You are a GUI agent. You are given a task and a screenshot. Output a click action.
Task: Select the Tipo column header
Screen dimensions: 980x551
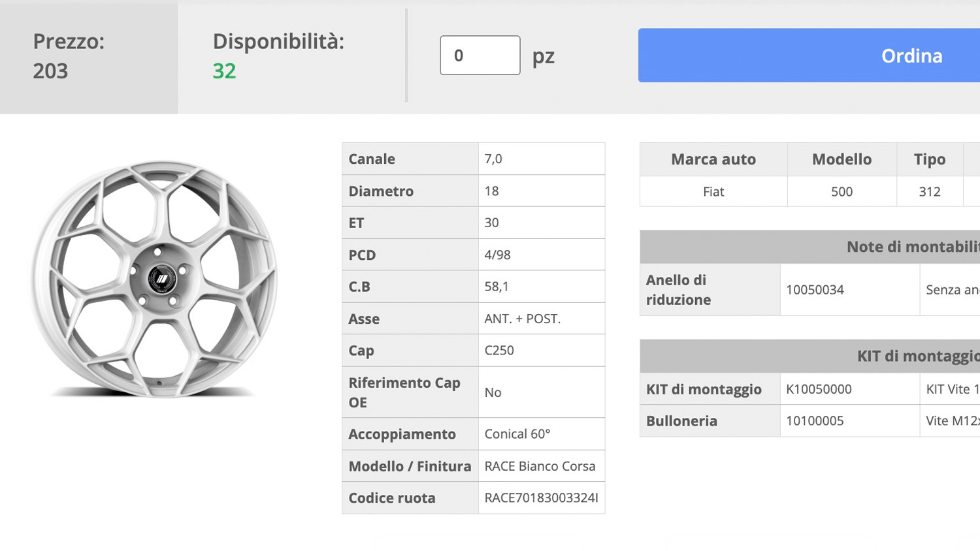pos(930,159)
